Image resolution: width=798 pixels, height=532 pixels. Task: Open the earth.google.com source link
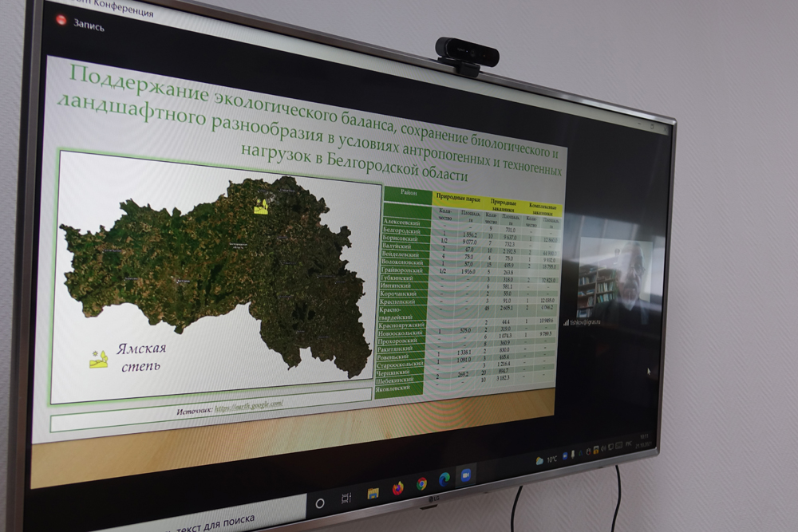pos(248,406)
